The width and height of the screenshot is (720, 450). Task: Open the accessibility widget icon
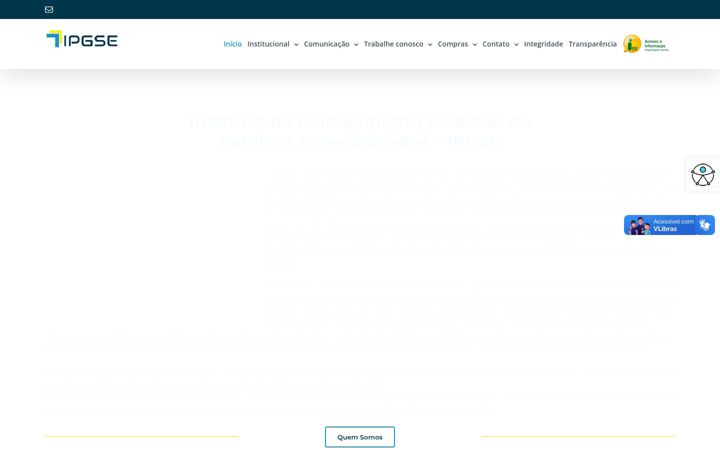703,174
